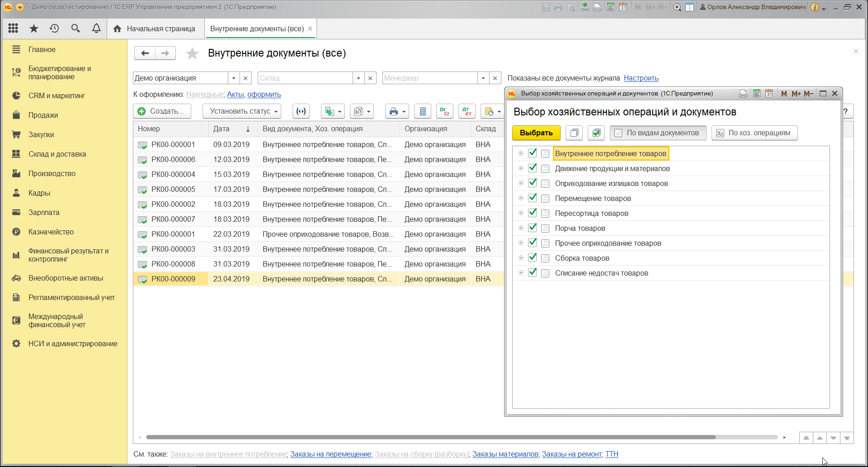The height and width of the screenshot is (467, 868).
Task: Click the zoom scale magnifier icon
Action: 677,7
